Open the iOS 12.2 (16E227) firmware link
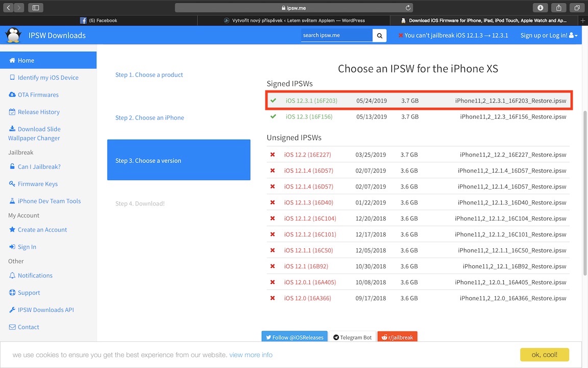The height and width of the screenshot is (368, 588). pos(307,154)
